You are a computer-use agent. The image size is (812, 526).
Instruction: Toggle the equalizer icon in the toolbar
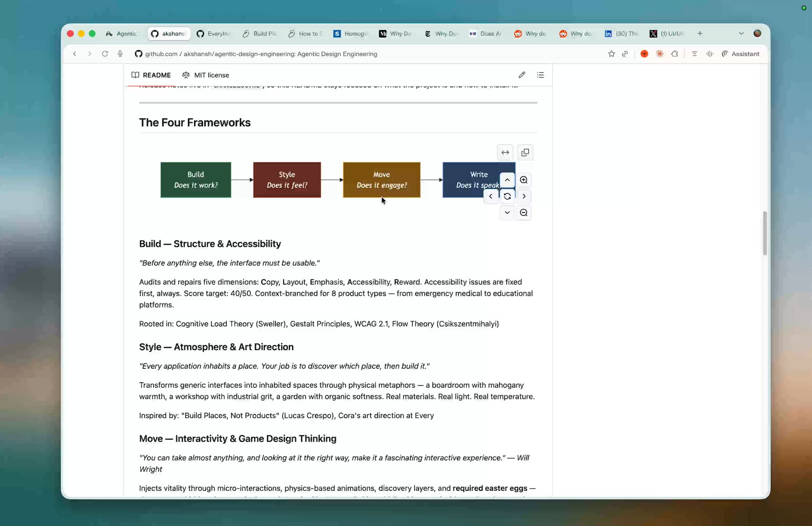[709, 54]
